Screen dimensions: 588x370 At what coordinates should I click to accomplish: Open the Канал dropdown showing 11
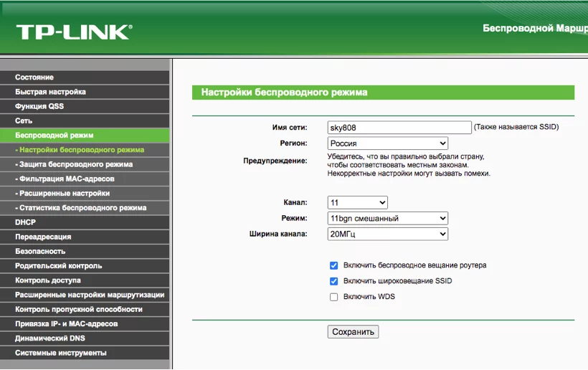pyautogui.click(x=357, y=202)
